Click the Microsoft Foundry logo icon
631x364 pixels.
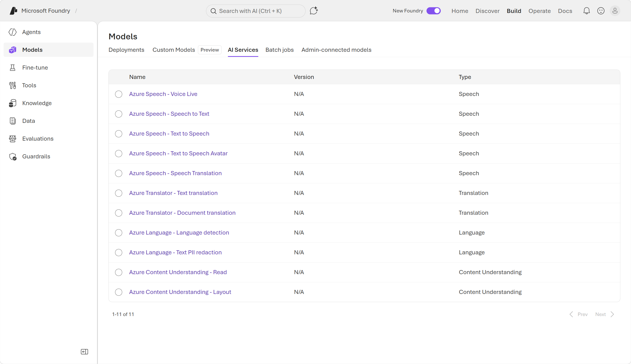point(13,11)
